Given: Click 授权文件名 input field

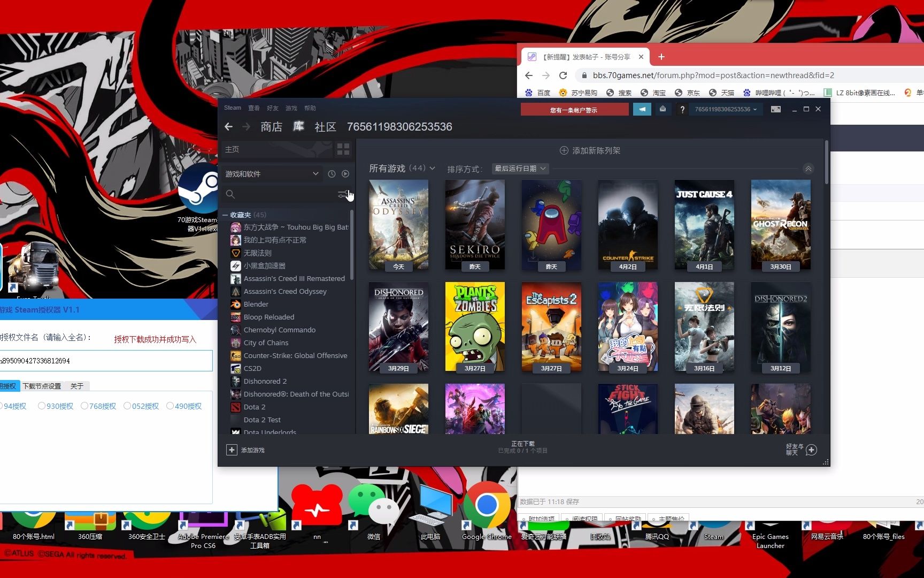Looking at the screenshot, I should (106, 361).
